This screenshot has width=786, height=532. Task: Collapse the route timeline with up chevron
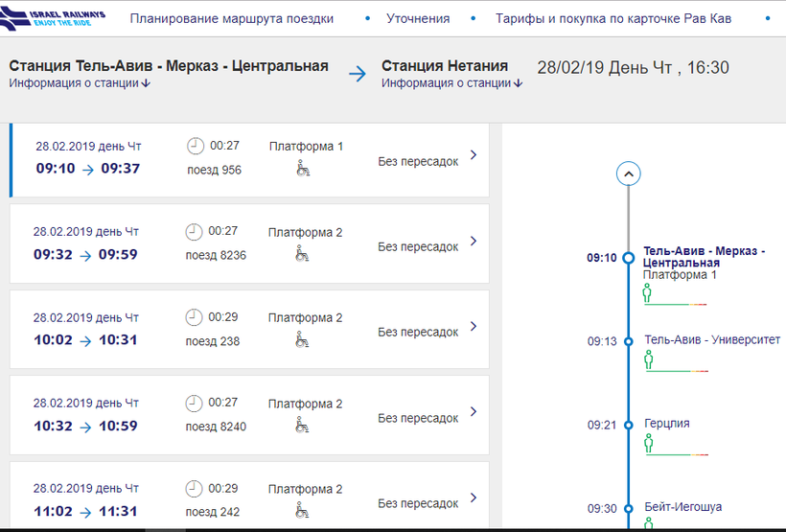point(628,173)
